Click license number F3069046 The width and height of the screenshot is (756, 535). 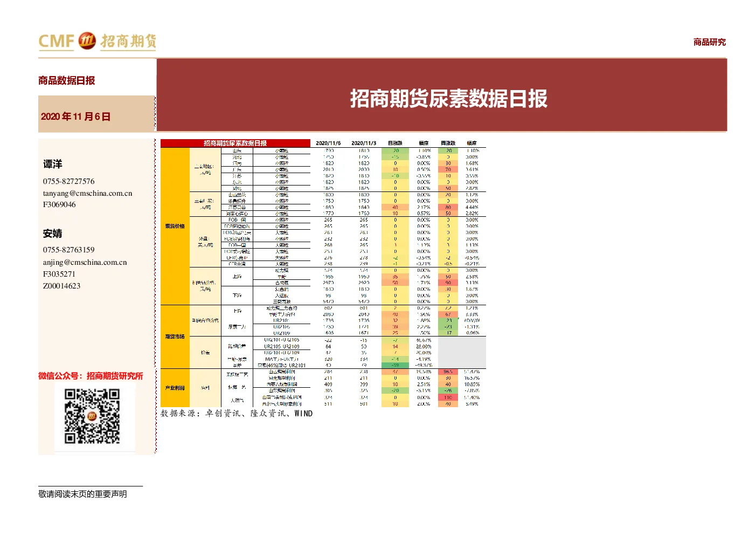point(59,204)
